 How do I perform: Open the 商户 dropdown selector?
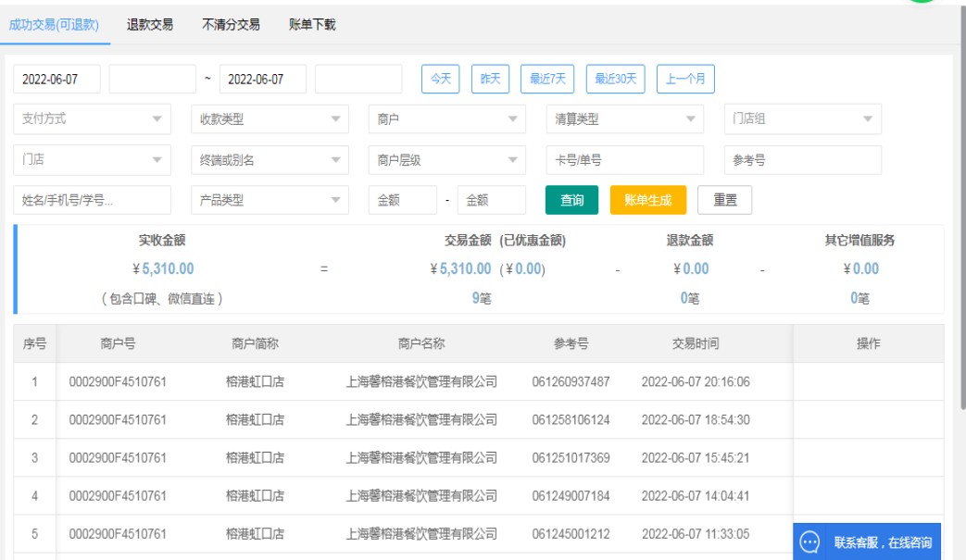click(x=447, y=119)
